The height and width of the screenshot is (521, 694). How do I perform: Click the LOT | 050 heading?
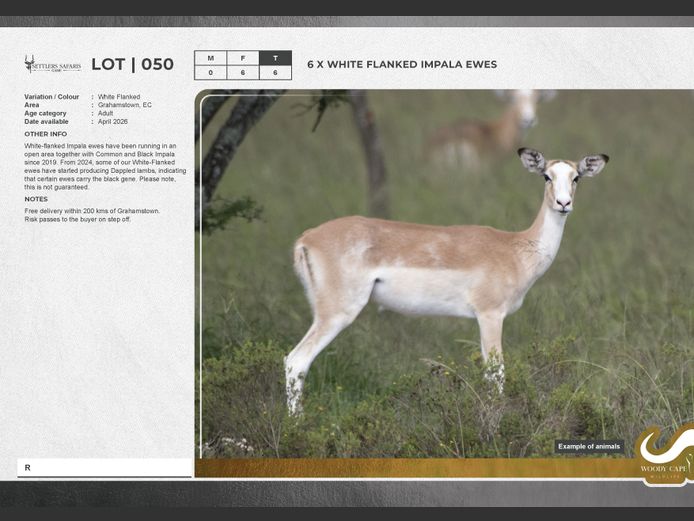(x=132, y=64)
